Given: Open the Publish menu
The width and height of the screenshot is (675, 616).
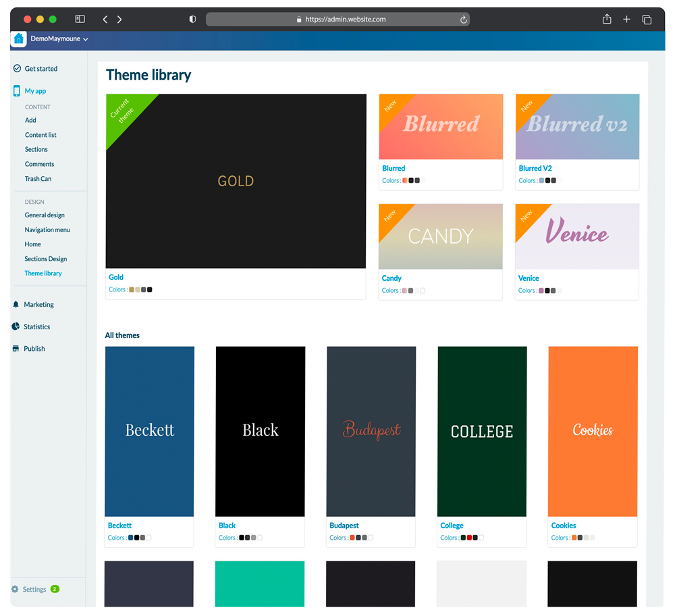Looking at the screenshot, I should (x=34, y=348).
